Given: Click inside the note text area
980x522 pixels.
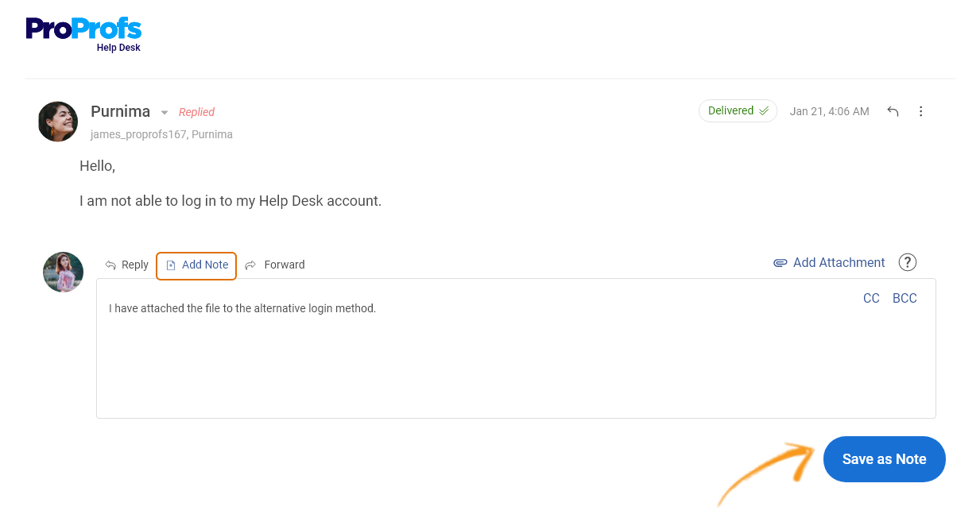Looking at the screenshot, I should pyautogui.click(x=516, y=348).
